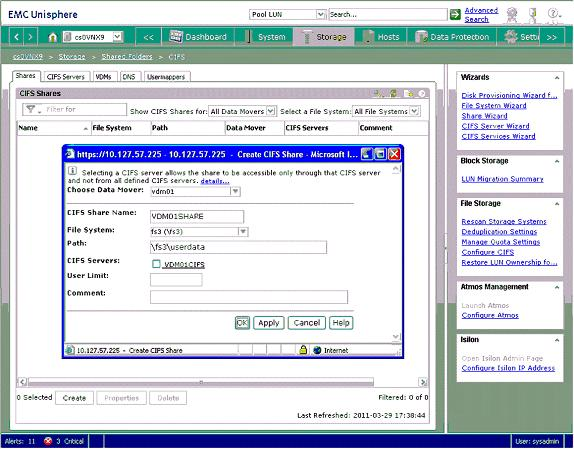The height and width of the screenshot is (449, 574).
Task: Click the User Limit input field
Action: tap(176, 280)
